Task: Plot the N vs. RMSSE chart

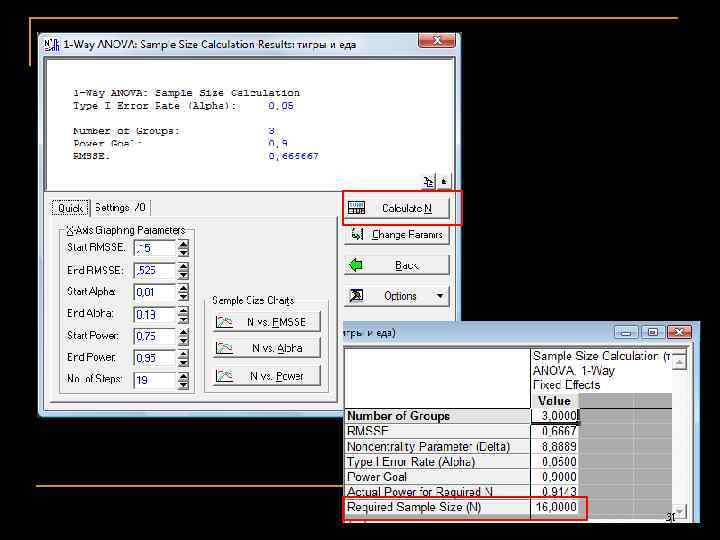Action: click(267, 322)
